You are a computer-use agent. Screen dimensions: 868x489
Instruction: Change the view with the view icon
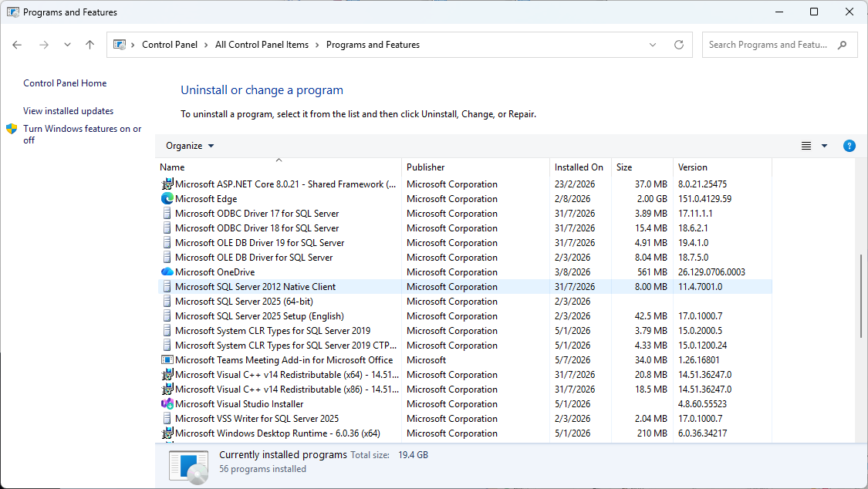click(x=806, y=146)
